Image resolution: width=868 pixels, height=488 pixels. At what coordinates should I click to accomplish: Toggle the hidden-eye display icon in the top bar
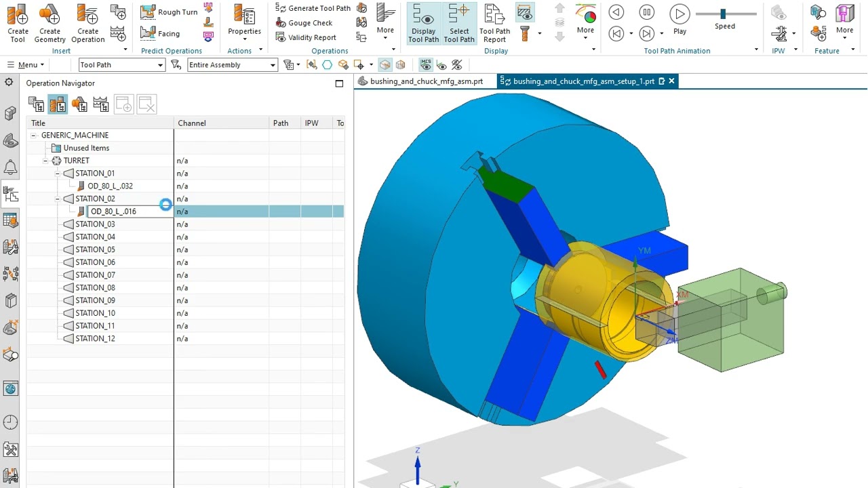pos(456,65)
